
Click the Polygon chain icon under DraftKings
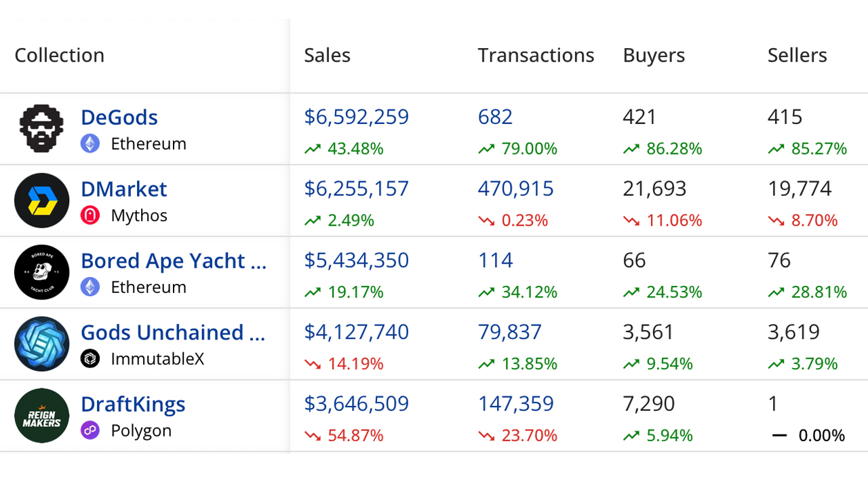[90, 431]
